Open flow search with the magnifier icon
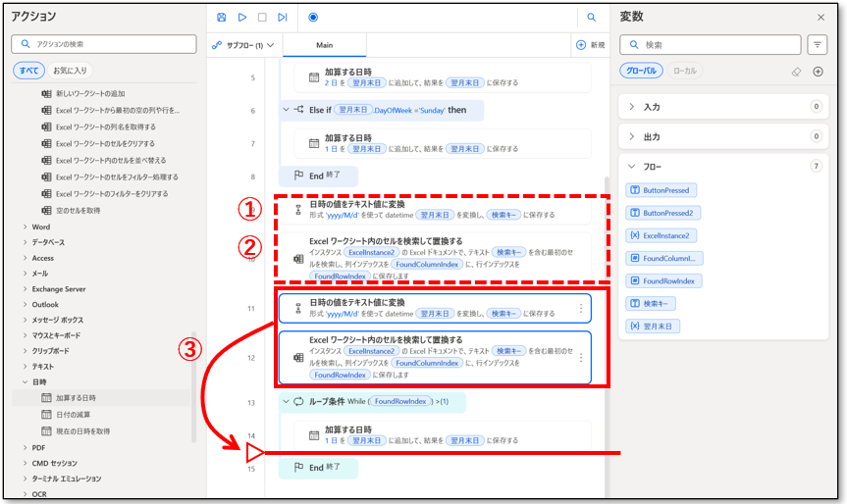Image resolution: width=847 pixels, height=504 pixels. pos(591,17)
